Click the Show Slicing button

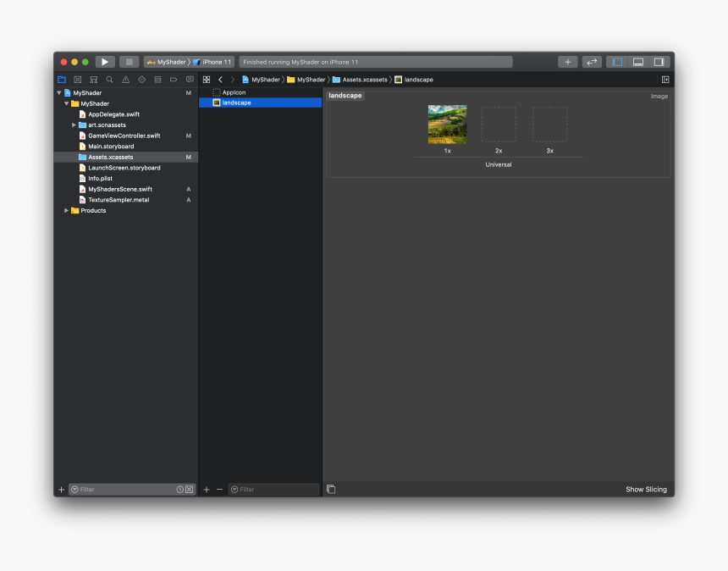646,489
